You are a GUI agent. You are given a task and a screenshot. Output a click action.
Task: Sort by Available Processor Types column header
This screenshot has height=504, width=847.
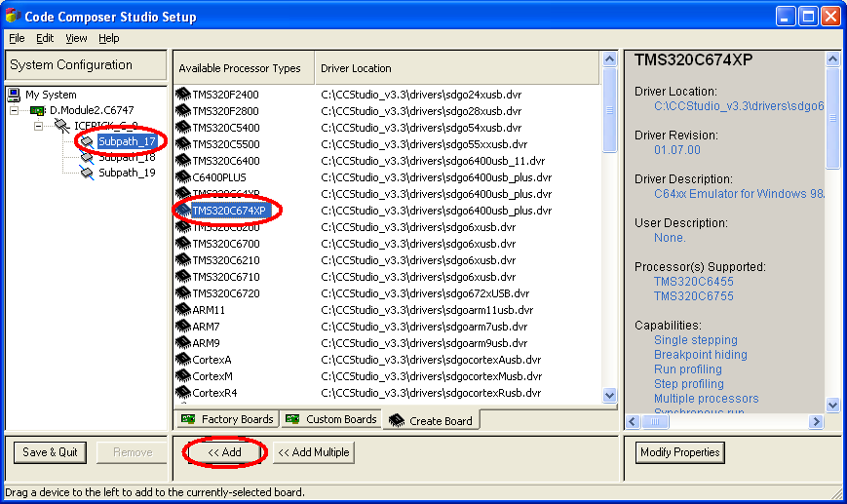245,68
